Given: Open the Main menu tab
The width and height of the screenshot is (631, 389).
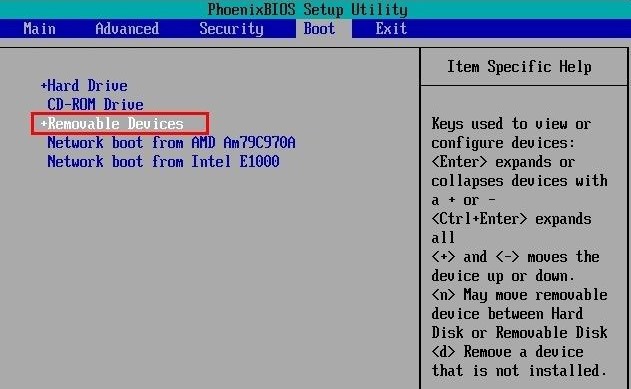Looking at the screenshot, I should coord(39,29).
